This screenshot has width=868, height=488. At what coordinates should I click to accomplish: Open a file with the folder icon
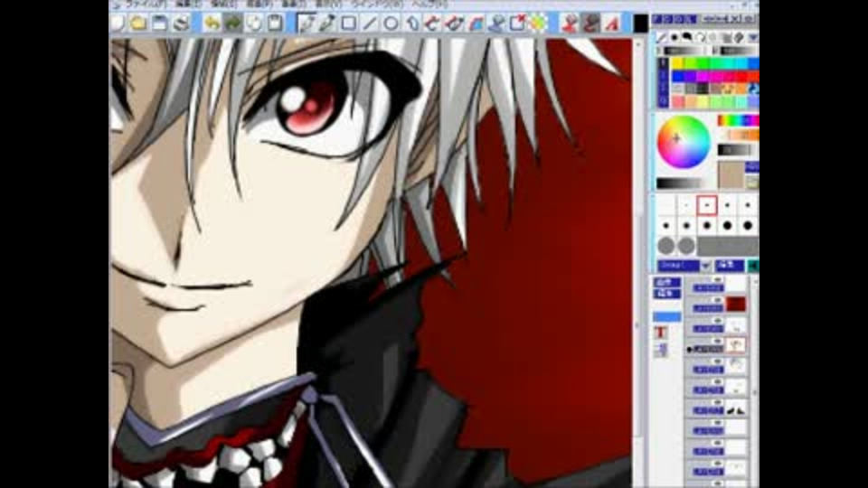tap(138, 23)
